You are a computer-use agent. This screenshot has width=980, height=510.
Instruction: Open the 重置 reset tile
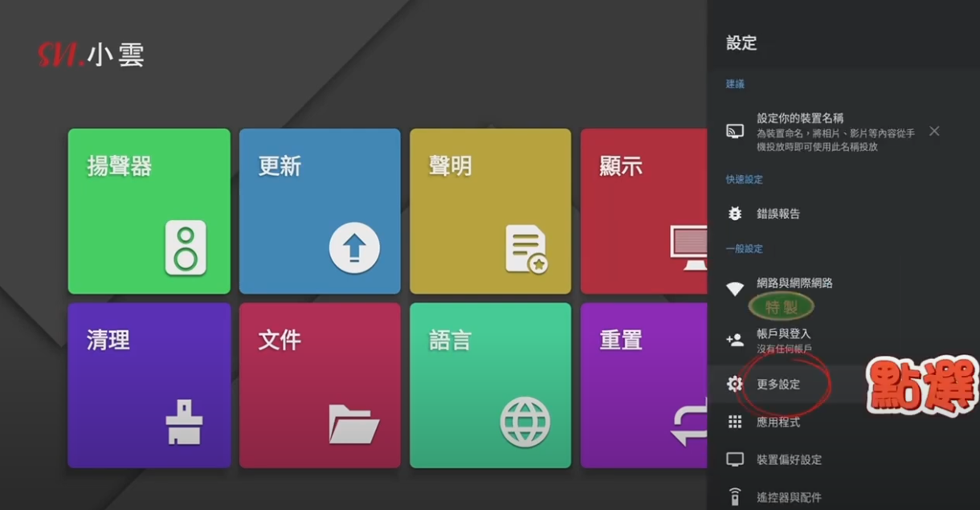click(x=643, y=385)
